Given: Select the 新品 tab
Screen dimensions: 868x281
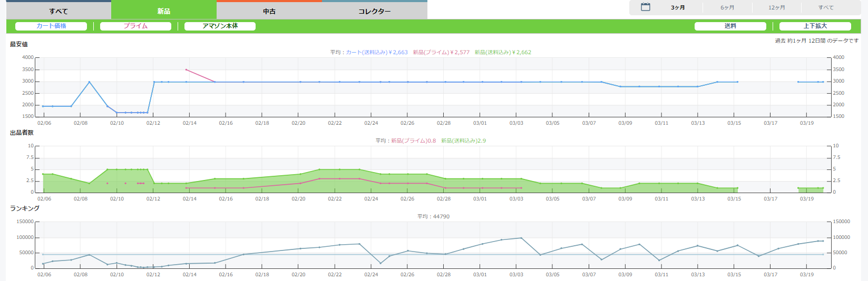Looking at the screenshot, I should tap(164, 11).
